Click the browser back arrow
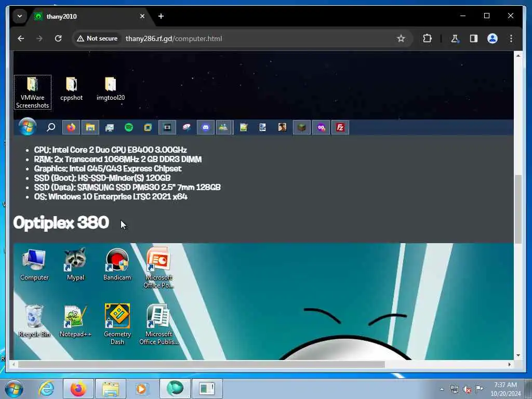 [x=21, y=38]
